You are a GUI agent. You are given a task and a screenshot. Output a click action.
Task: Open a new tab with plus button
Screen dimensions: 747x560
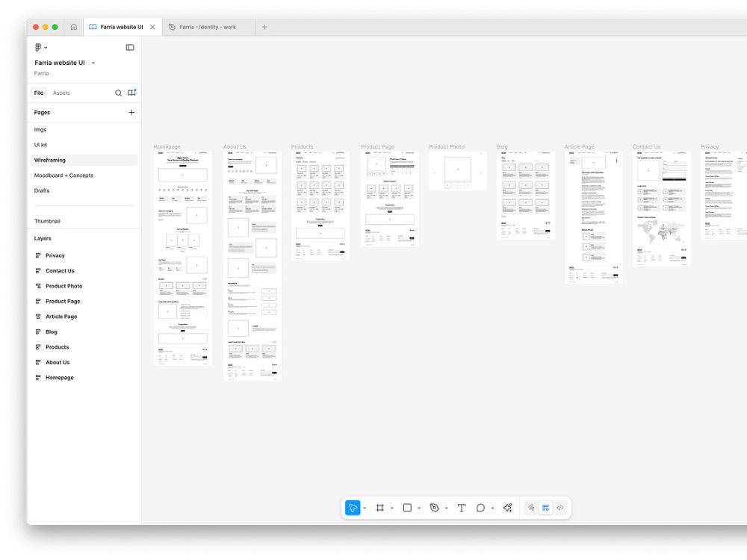[265, 27]
